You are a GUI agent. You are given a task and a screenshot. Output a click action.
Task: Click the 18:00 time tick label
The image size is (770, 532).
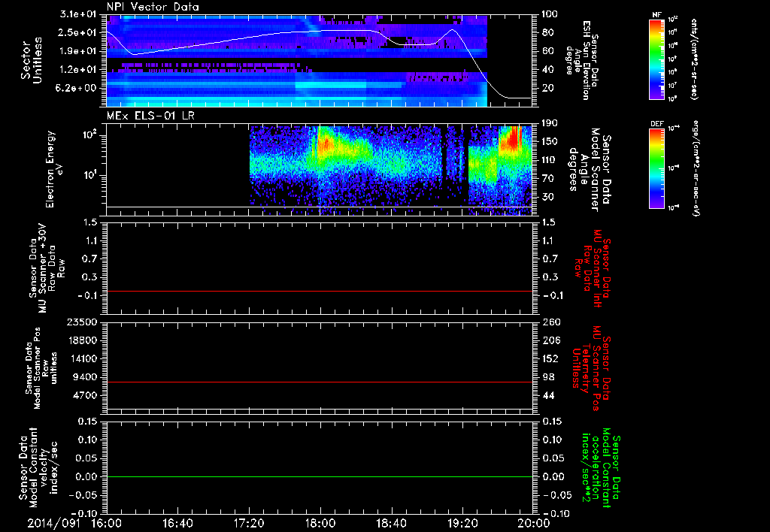(x=320, y=523)
